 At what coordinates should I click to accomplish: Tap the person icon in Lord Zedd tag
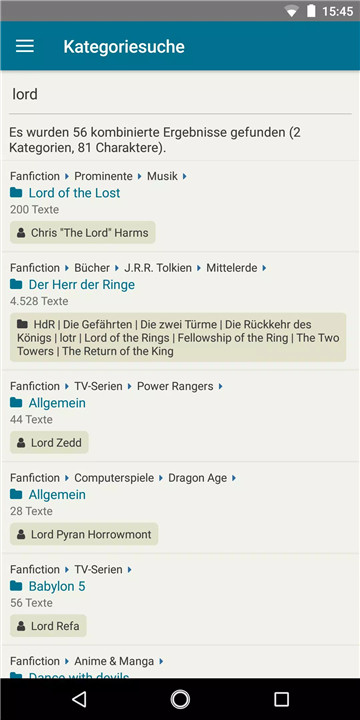pos(21,443)
